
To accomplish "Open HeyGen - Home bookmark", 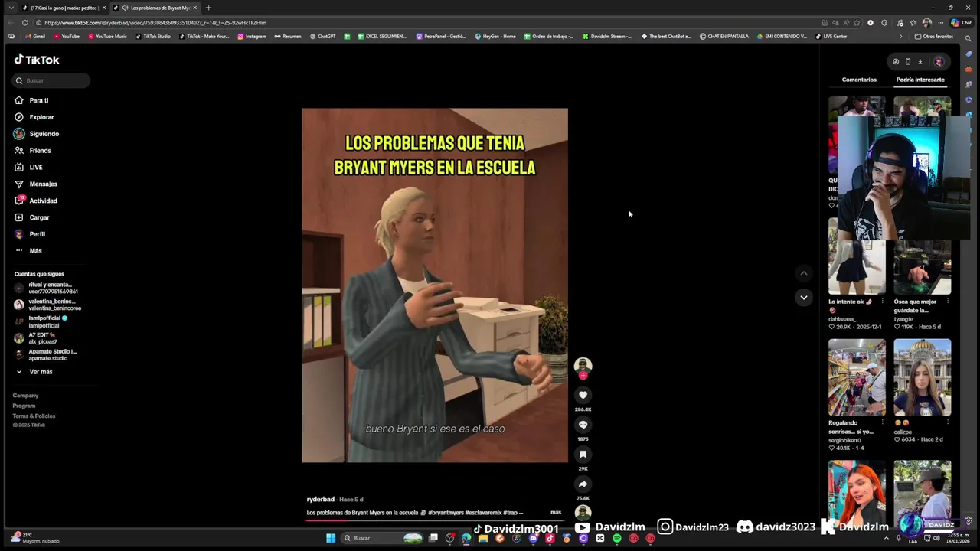I will tap(495, 37).
